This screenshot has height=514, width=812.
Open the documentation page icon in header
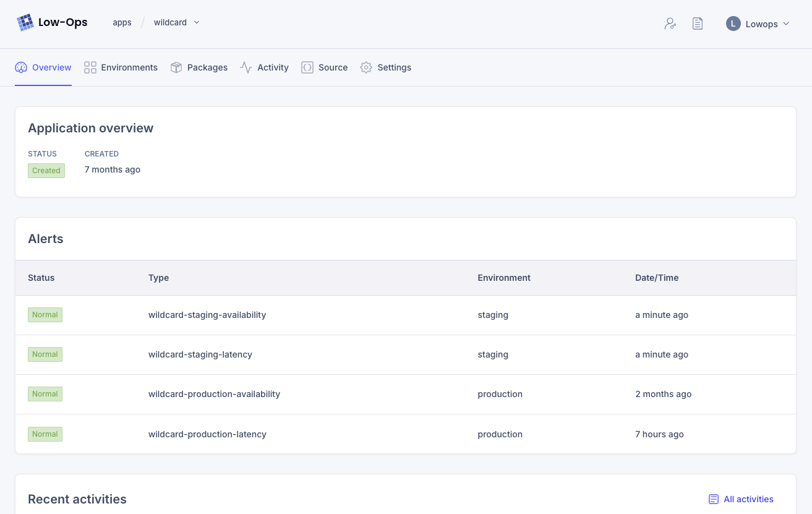pos(698,24)
